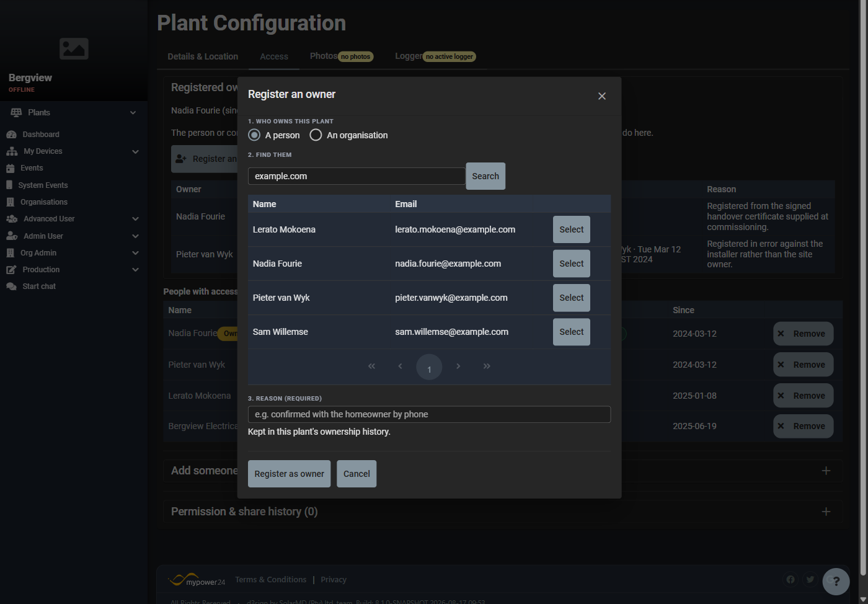Open Terms & Conditions link
The height and width of the screenshot is (604, 868).
tap(270, 580)
